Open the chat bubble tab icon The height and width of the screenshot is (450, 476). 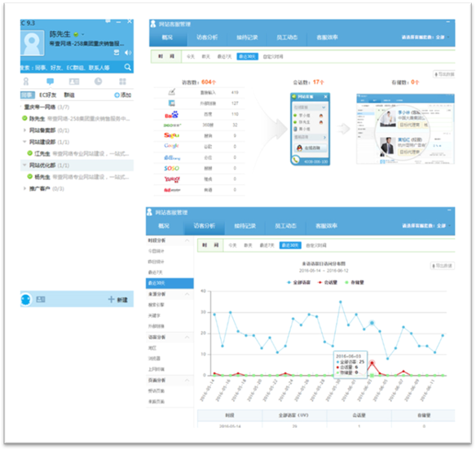click(x=50, y=82)
